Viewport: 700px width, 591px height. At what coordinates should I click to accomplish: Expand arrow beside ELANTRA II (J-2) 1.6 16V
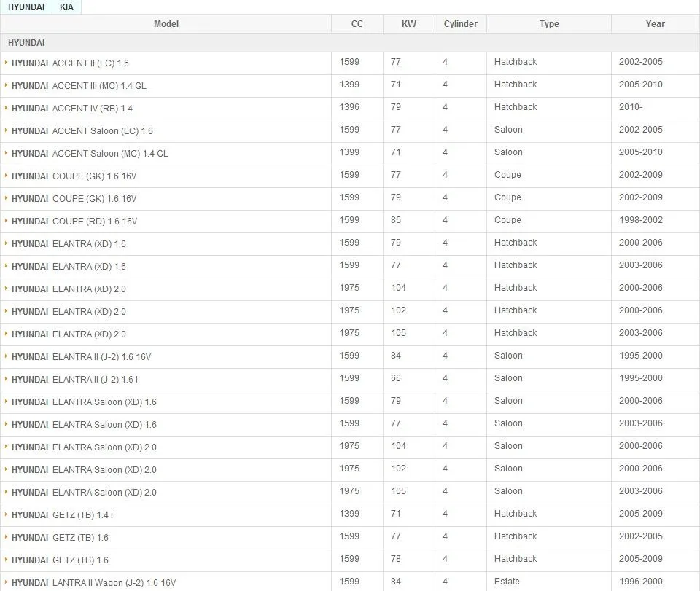(x=7, y=356)
